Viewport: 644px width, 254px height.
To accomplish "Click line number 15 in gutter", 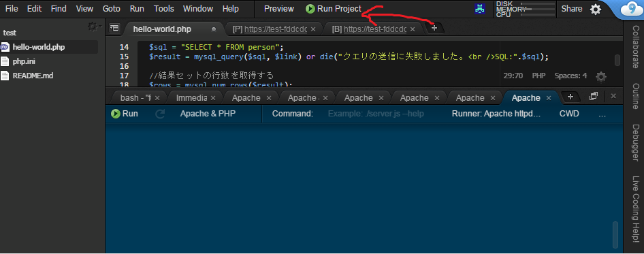I will (124, 57).
